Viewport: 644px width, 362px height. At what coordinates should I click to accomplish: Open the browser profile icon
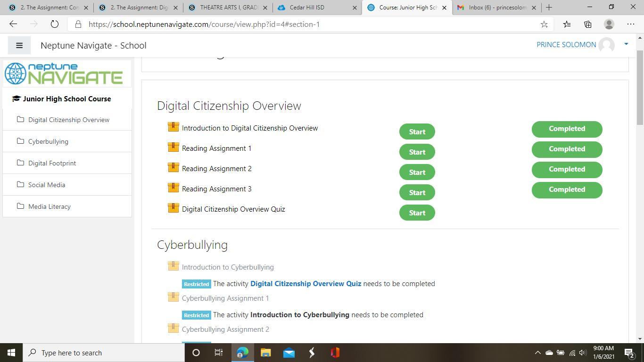pyautogui.click(x=609, y=24)
